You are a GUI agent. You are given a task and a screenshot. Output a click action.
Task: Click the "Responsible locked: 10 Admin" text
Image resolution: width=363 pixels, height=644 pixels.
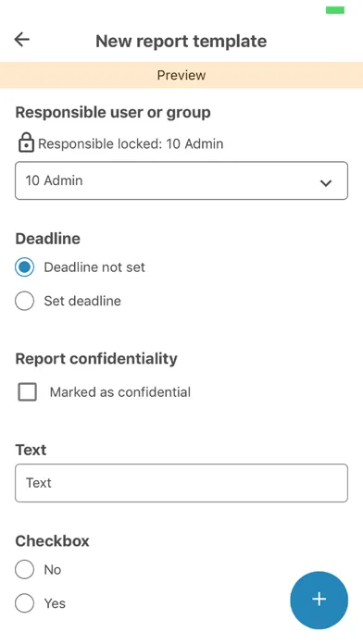coord(131,143)
